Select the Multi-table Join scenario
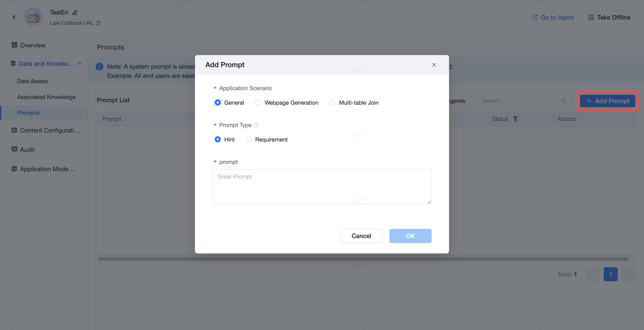 354,103
